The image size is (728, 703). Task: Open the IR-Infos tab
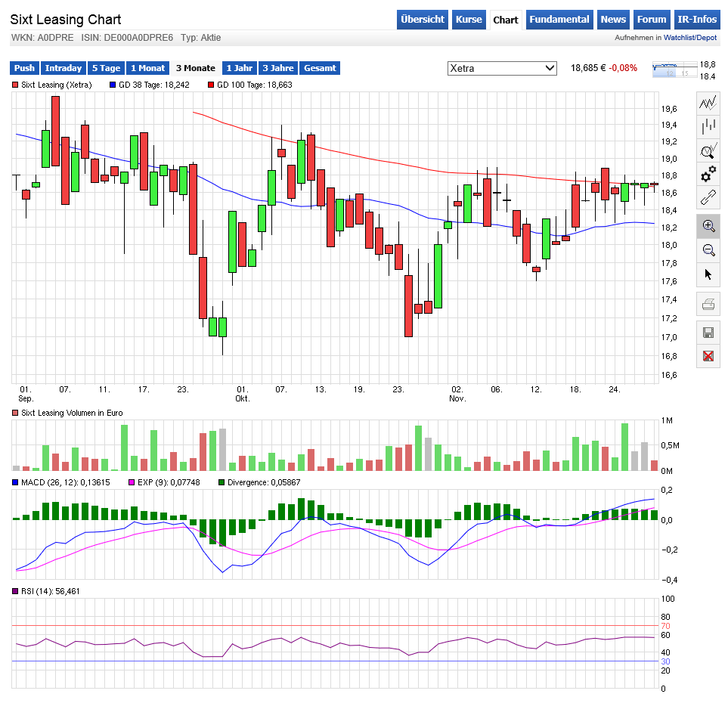(x=697, y=20)
